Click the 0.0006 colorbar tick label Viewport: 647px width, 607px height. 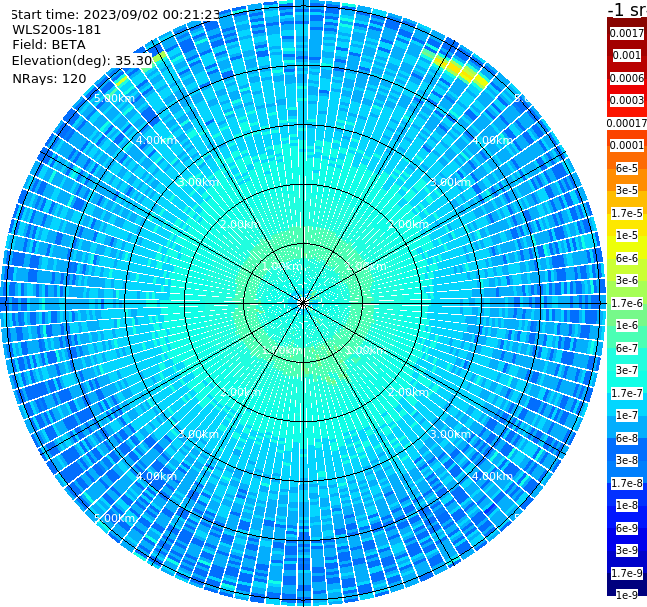627,78
